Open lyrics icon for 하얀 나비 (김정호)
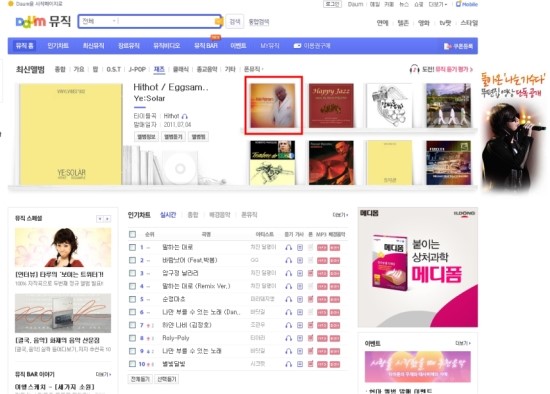The height and width of the screenshot is (394, 550). tap(300, 325)
